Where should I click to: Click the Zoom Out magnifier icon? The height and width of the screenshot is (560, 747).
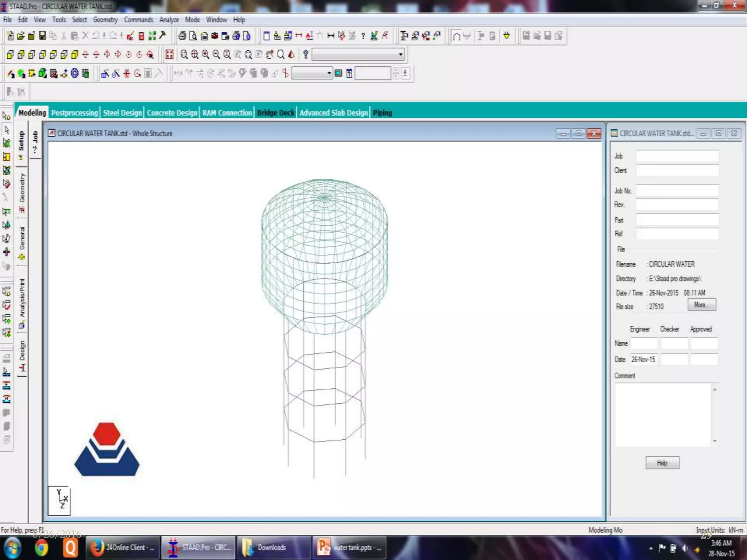click(216, 54)
